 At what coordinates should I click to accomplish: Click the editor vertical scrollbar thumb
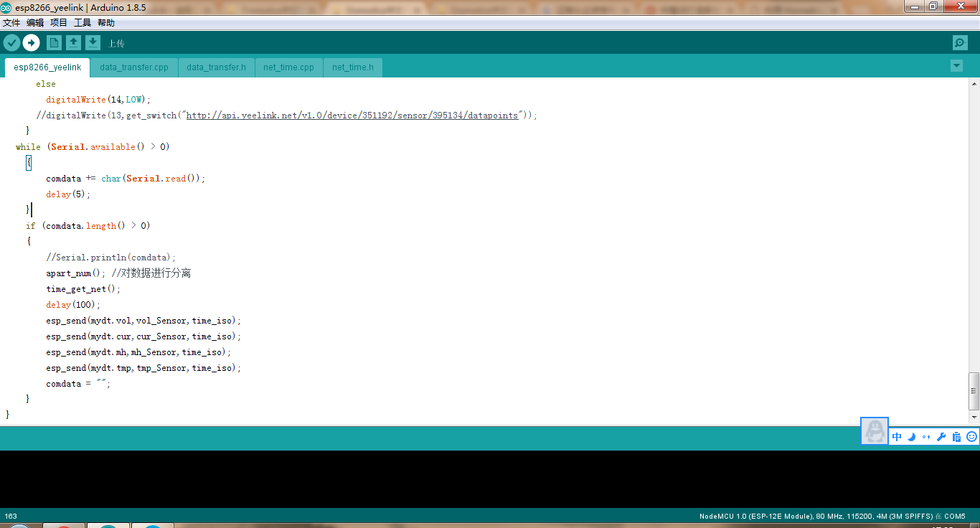click(974, 391)
